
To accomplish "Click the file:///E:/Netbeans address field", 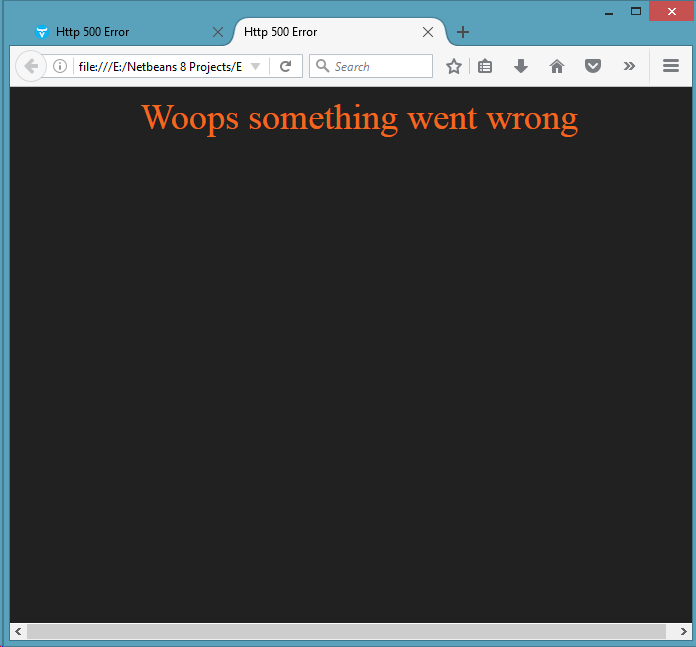I will 160,66.
